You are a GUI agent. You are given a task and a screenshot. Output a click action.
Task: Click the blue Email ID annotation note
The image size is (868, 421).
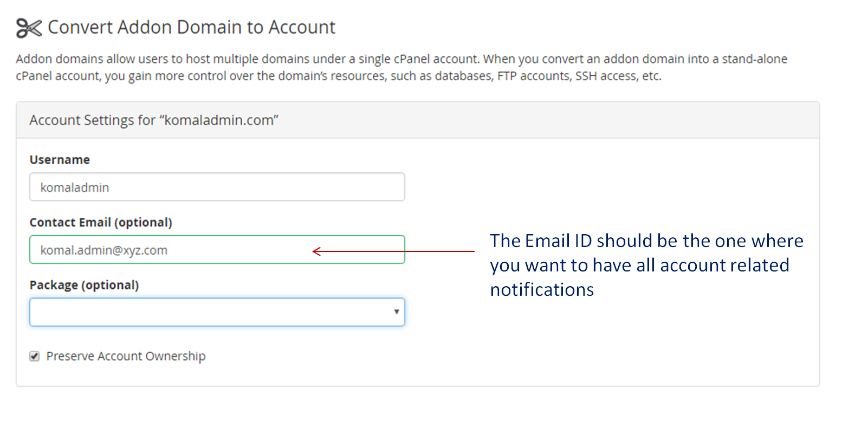pyautogui.click(x=646, y=265)
